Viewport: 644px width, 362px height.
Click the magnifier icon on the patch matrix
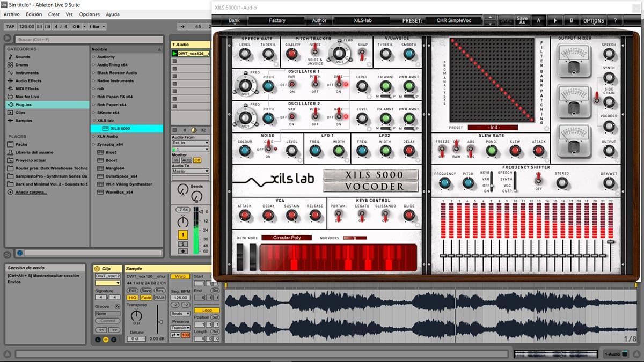441,44
